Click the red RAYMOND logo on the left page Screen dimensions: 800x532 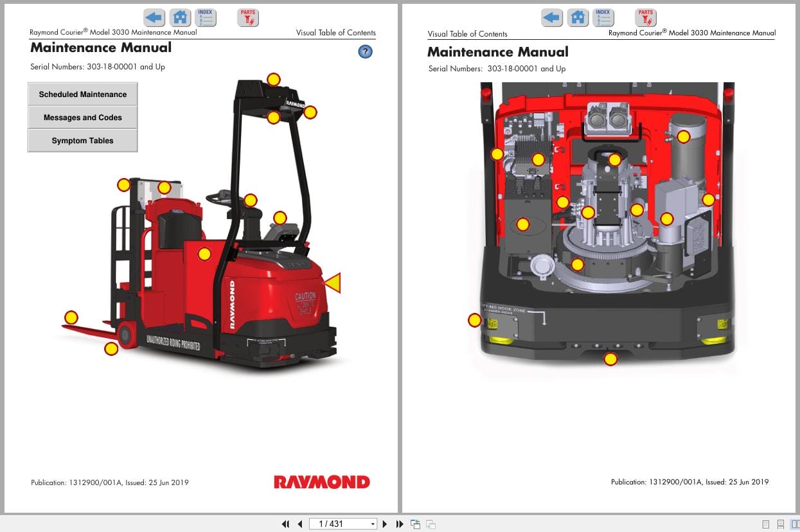click(x=322, y=482)
